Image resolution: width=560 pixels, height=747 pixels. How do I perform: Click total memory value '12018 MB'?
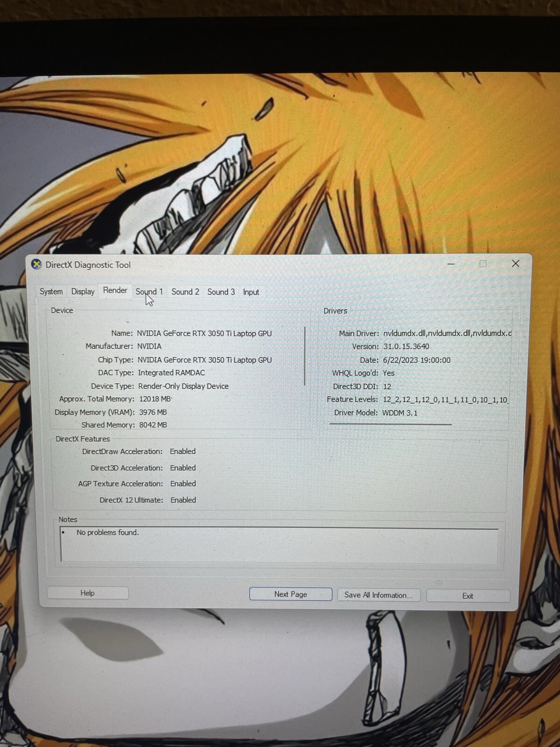click(x=155, y=399)
